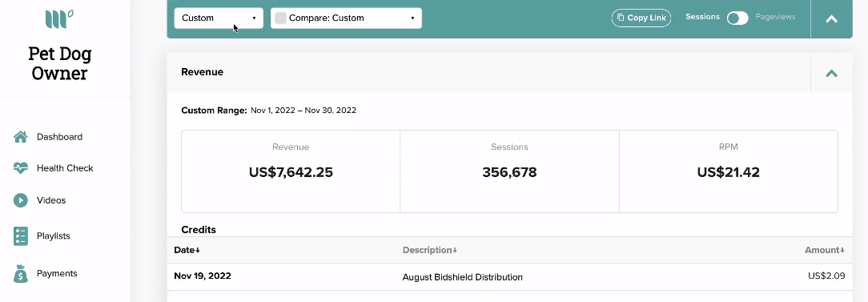Sort credits by Date column
The width and height of the screenshot is (868, 302).
187,250
